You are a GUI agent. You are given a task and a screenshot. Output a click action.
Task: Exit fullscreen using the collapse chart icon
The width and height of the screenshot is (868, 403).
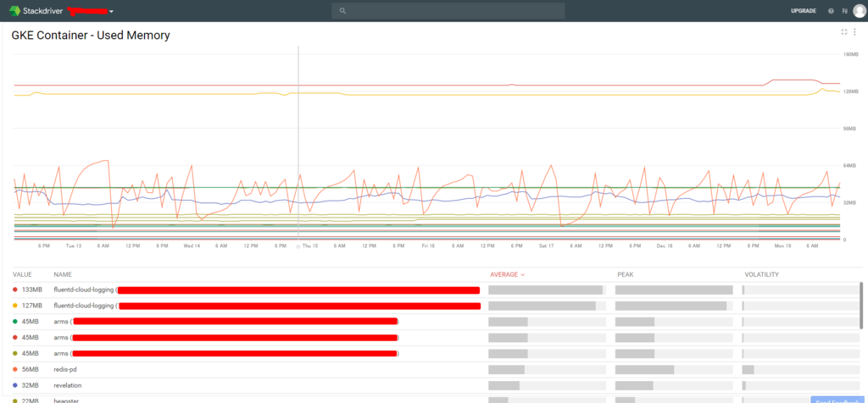click(843, 32)
